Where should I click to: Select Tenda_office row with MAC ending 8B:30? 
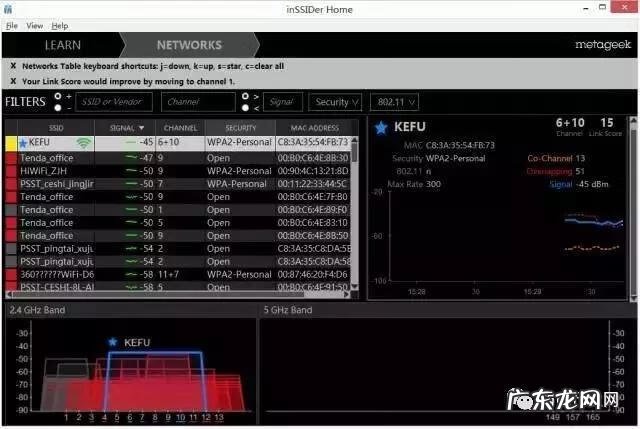point(178,158)
